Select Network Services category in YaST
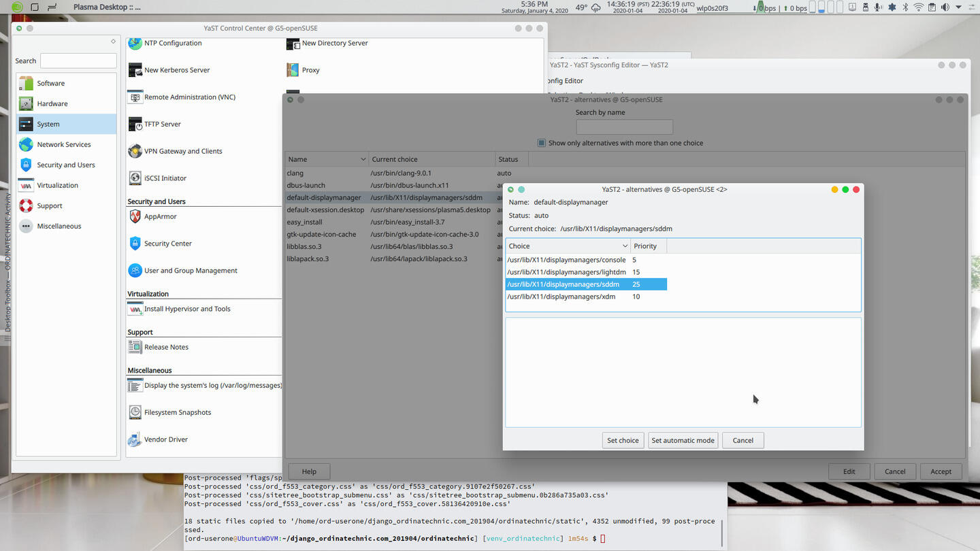980x551 pixels. 67,144
